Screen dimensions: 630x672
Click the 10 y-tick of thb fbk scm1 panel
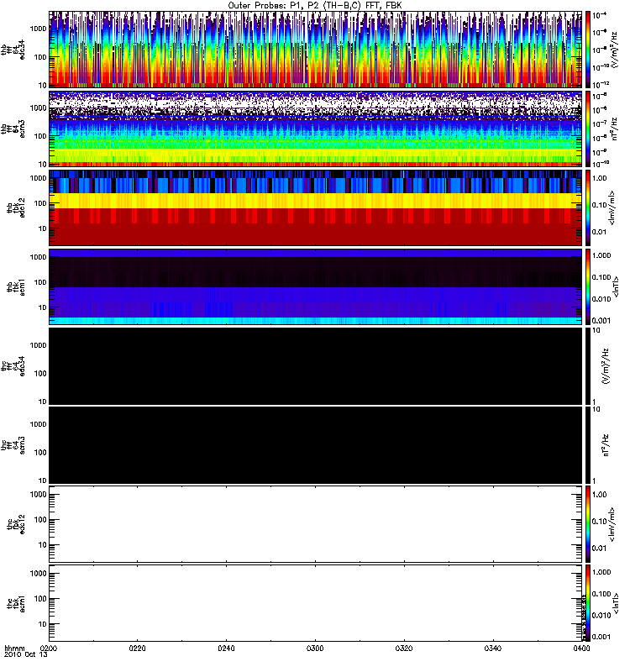[43, 307]
